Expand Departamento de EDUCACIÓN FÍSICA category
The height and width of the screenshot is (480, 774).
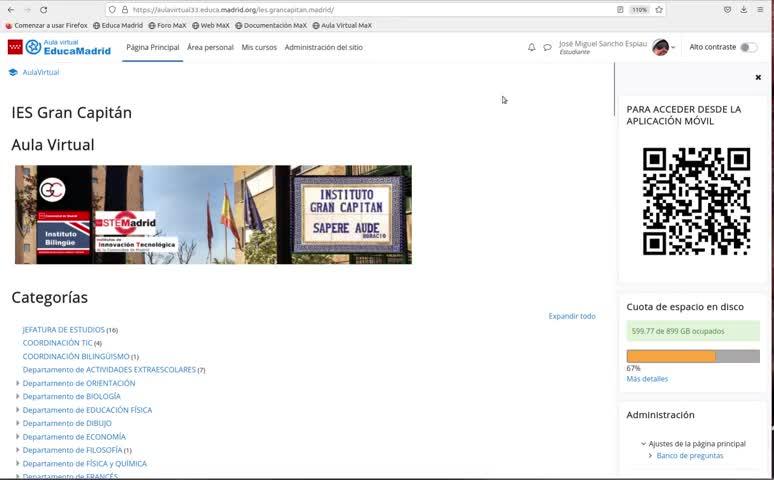point(18,410)
